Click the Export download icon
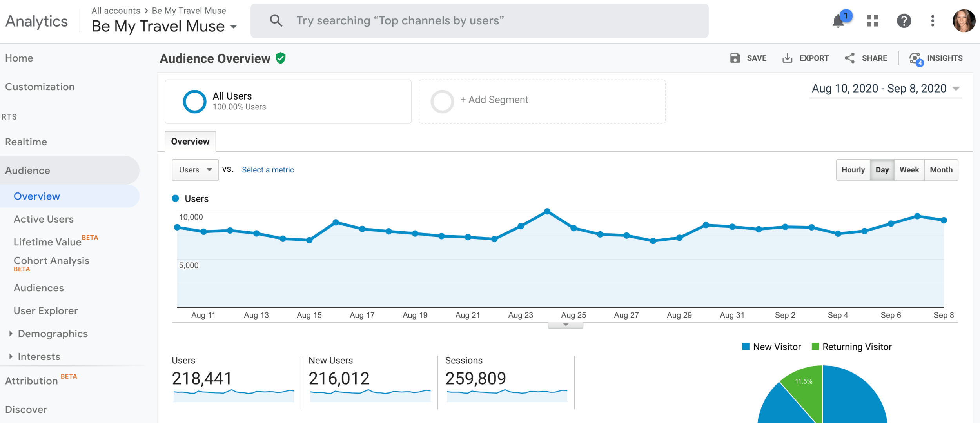 (x=787, y=58)
